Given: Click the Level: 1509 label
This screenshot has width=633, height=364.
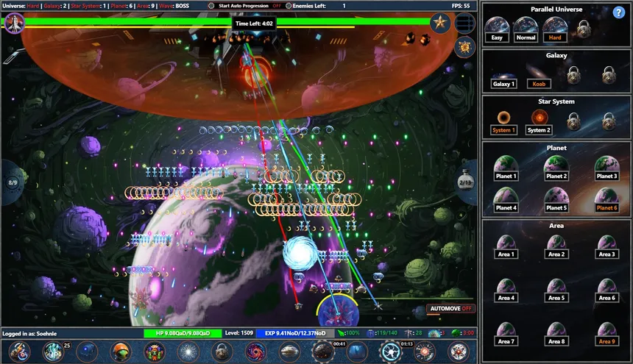Looking at the screenshot, I should click(x=239, y=333).
